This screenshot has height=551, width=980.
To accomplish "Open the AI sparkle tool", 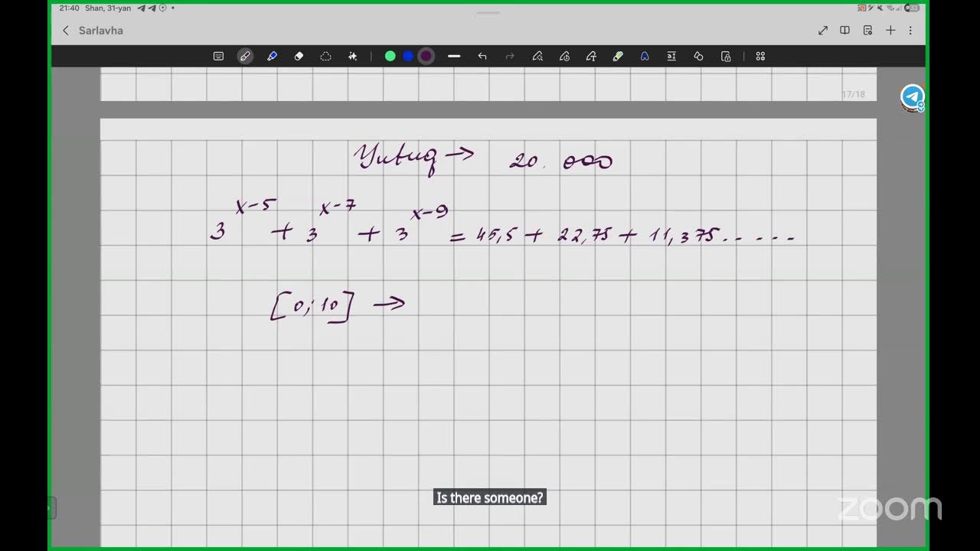I will 352,56.
